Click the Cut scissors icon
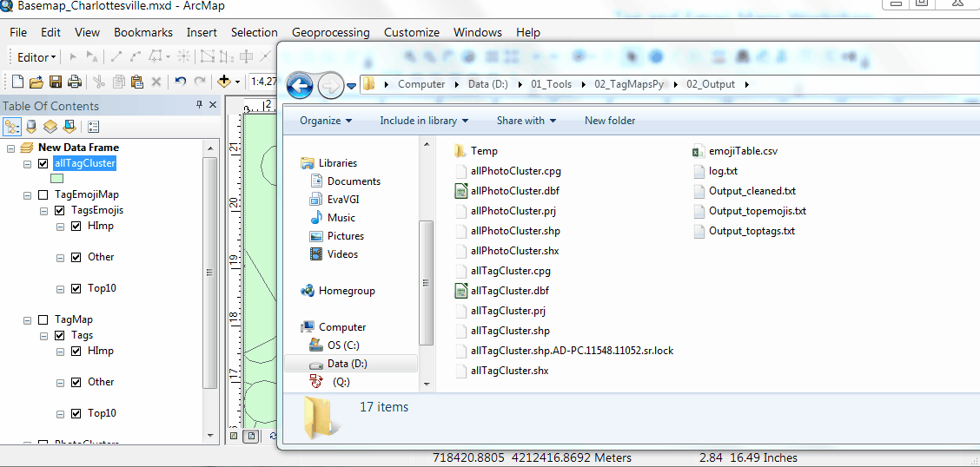Image resolution: width=980 pixels, height=467 pixels. (x=99, y=82)
